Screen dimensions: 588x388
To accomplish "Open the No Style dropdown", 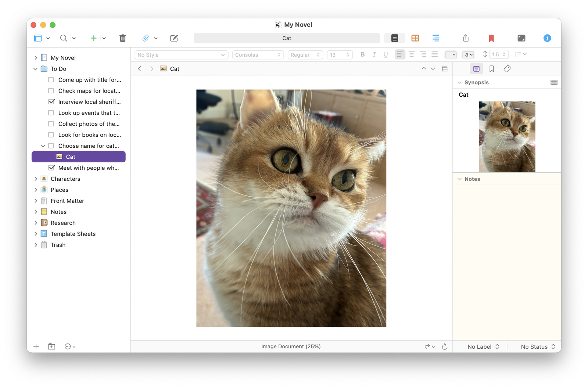I will click(181, 55).
